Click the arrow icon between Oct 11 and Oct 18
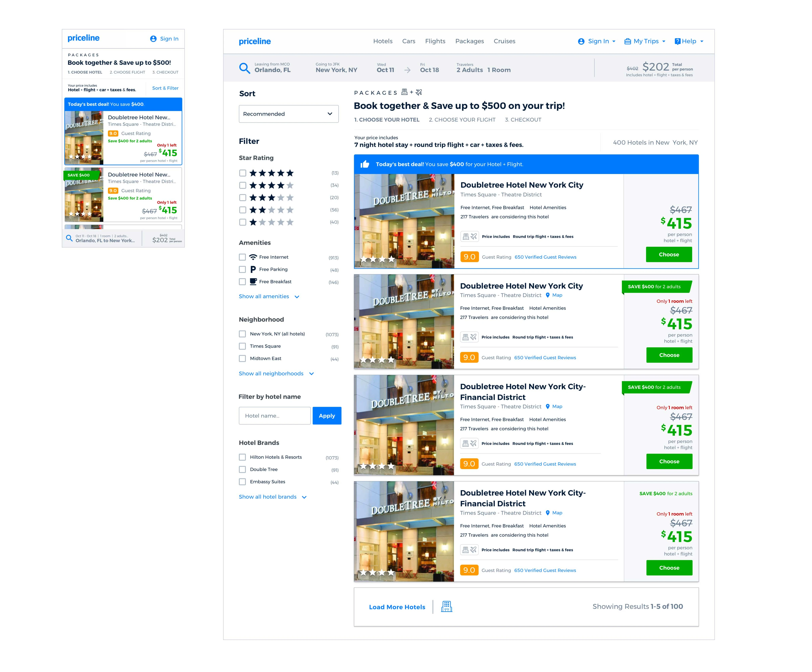 pos(407,70)
